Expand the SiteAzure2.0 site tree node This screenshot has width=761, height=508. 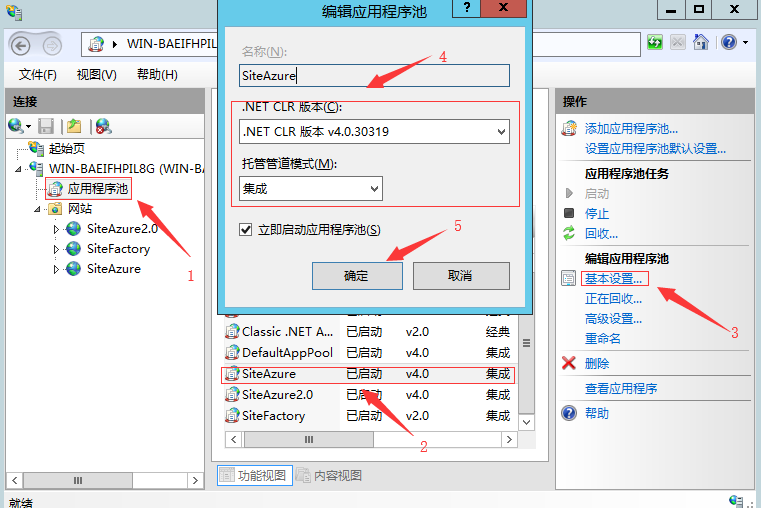[56, 229]
